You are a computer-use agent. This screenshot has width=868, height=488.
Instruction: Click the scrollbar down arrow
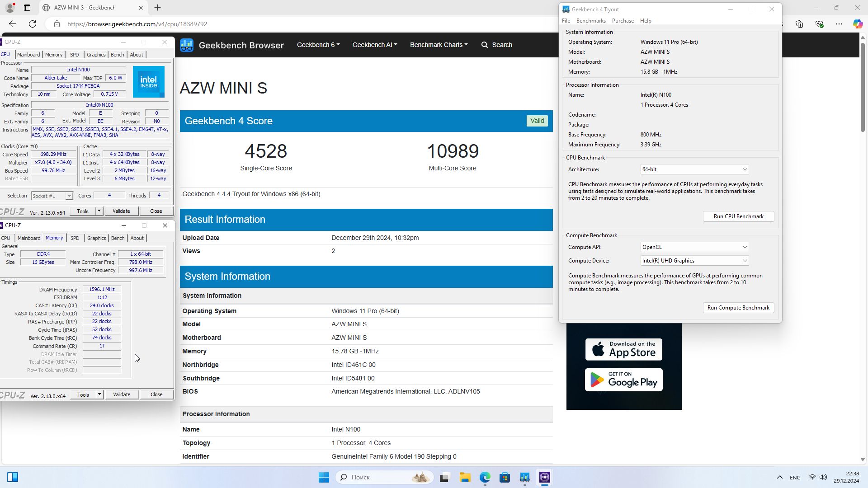863,460
